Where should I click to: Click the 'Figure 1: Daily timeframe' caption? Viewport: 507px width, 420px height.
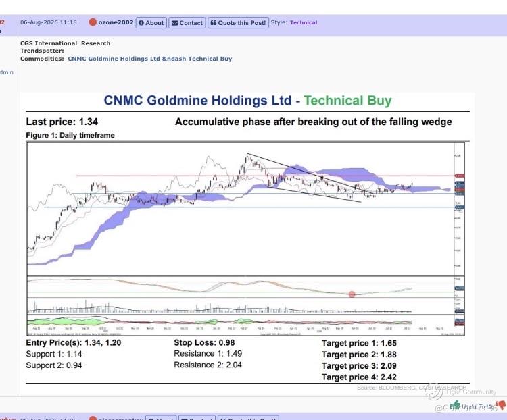pyautogui.click(x=70, y=135)
